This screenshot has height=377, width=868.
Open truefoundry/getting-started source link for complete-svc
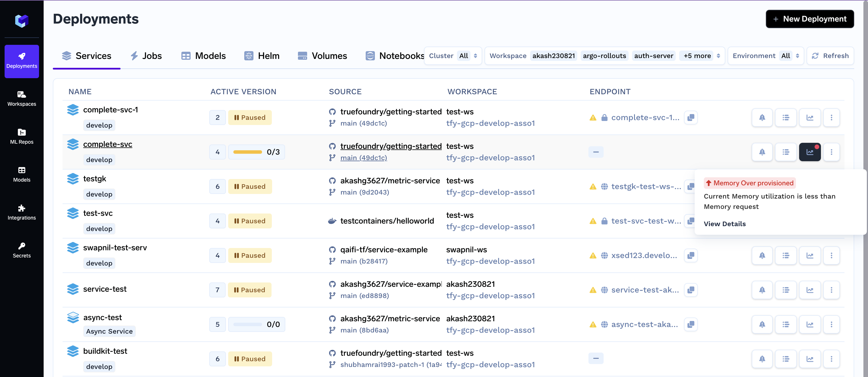click(391, 146)
